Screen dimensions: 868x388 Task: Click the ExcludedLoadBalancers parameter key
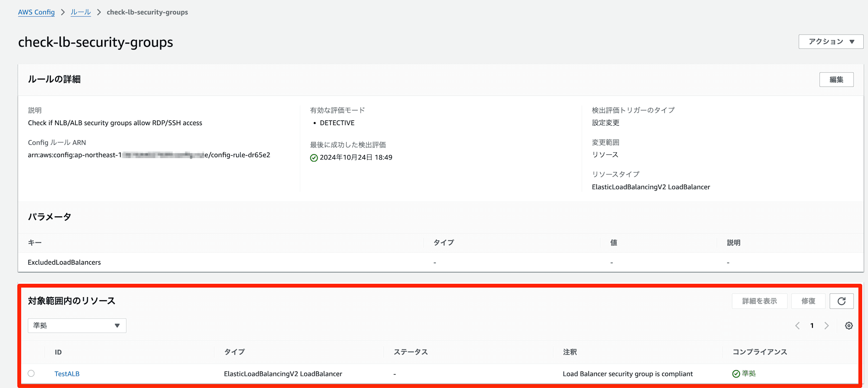pyautogui.click(x=64, y=262)
